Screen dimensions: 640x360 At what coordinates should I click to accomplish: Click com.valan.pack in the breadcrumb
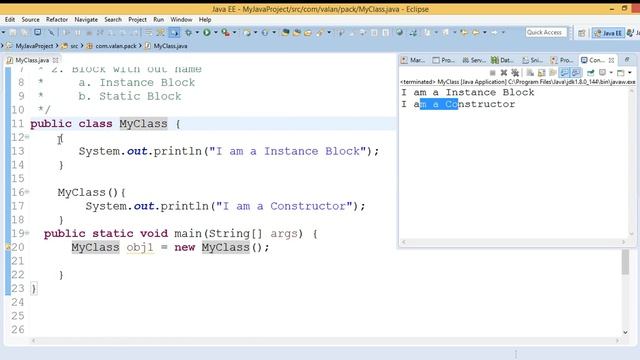tap(116, 46)
